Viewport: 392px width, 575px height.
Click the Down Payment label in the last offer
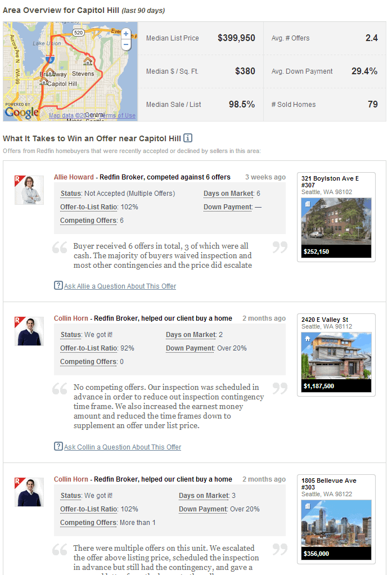203,509
